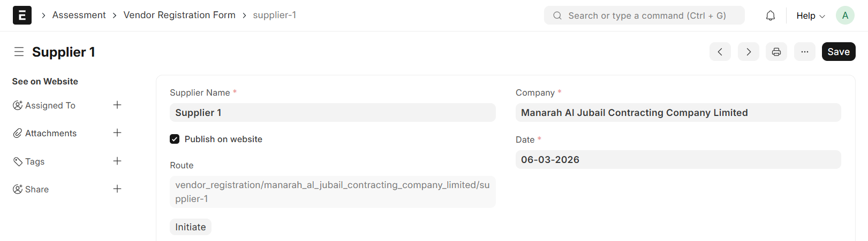This screenshot has width=868, height=241.
Task: Go to previous document arrow
Action: 720,52
